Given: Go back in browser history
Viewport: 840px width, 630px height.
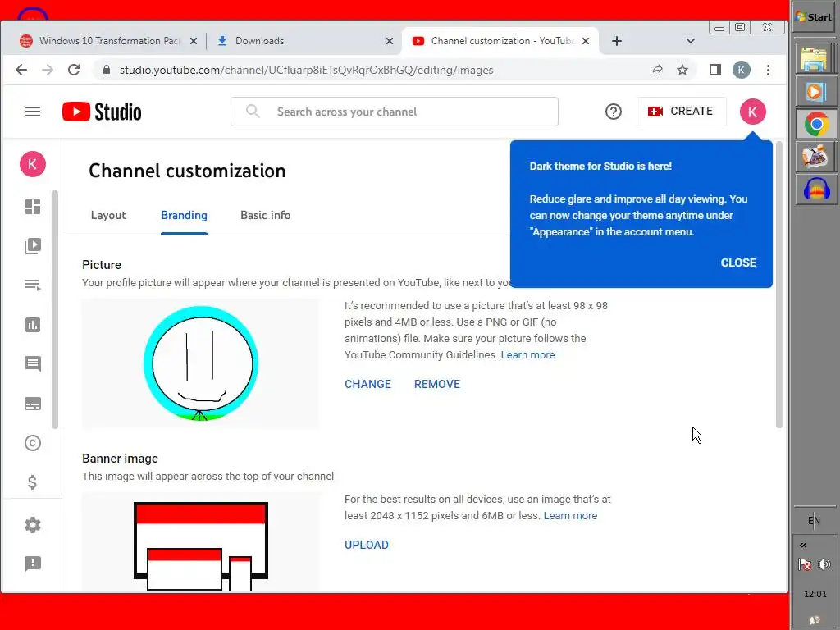Looking at the screenshot, I should [x=21, y=70].
